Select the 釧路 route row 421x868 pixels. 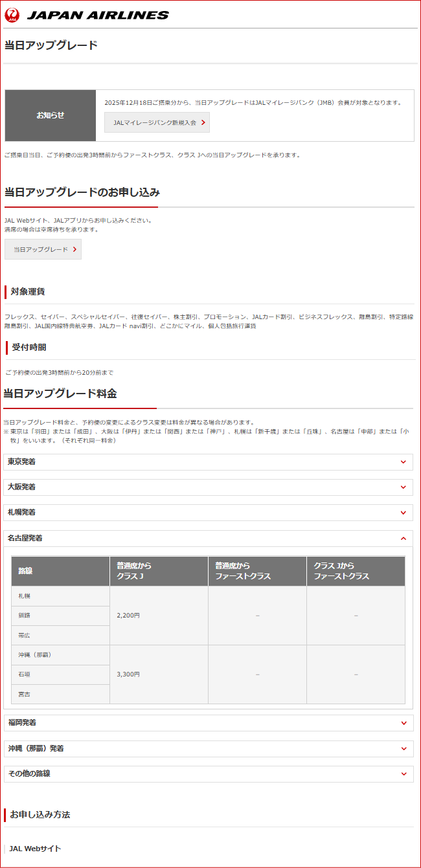click(60, 616)
